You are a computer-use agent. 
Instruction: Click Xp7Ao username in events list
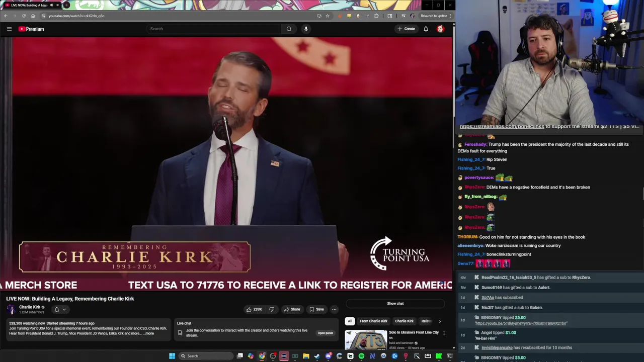tap(488, 297)
